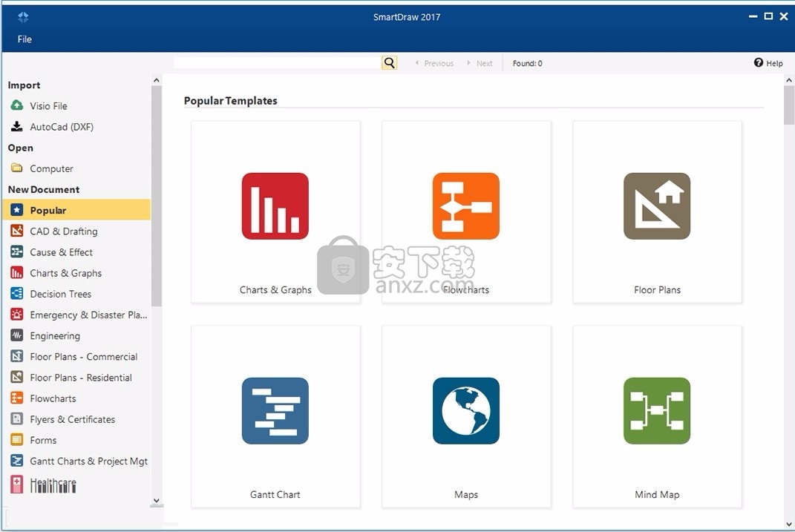
Task: Open the Floor Plans template card
Action: pyautogui.click(x=657, y=211)
